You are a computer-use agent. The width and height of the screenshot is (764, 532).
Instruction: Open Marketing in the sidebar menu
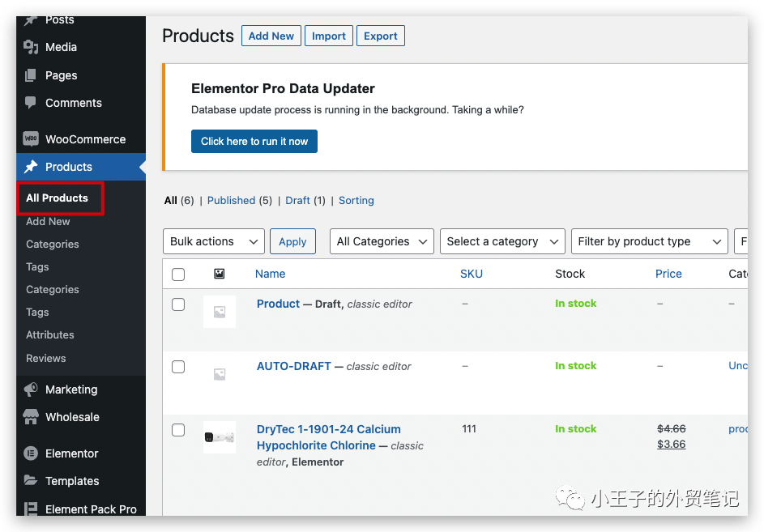pyautogui.click(x=81, y=389)
